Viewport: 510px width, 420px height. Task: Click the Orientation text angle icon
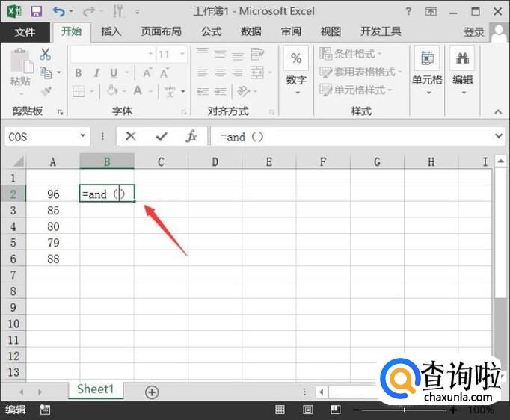pos(244,91)
